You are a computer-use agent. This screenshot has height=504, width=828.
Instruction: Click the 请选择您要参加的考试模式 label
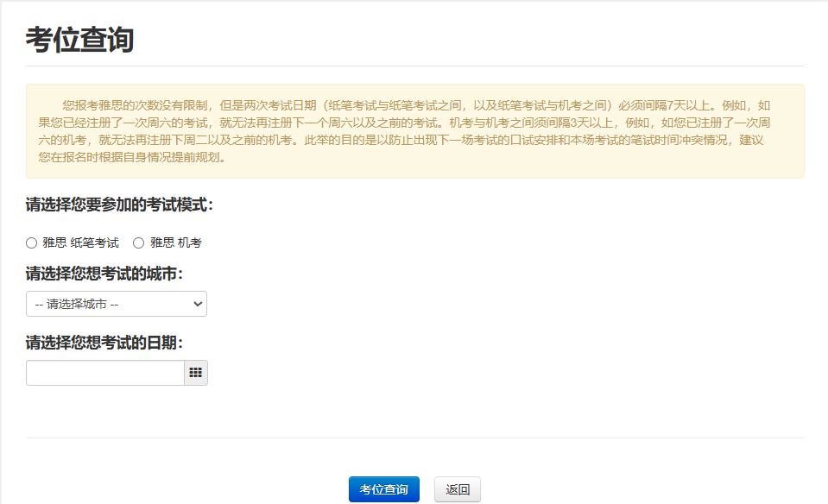(x=119, y=205)
